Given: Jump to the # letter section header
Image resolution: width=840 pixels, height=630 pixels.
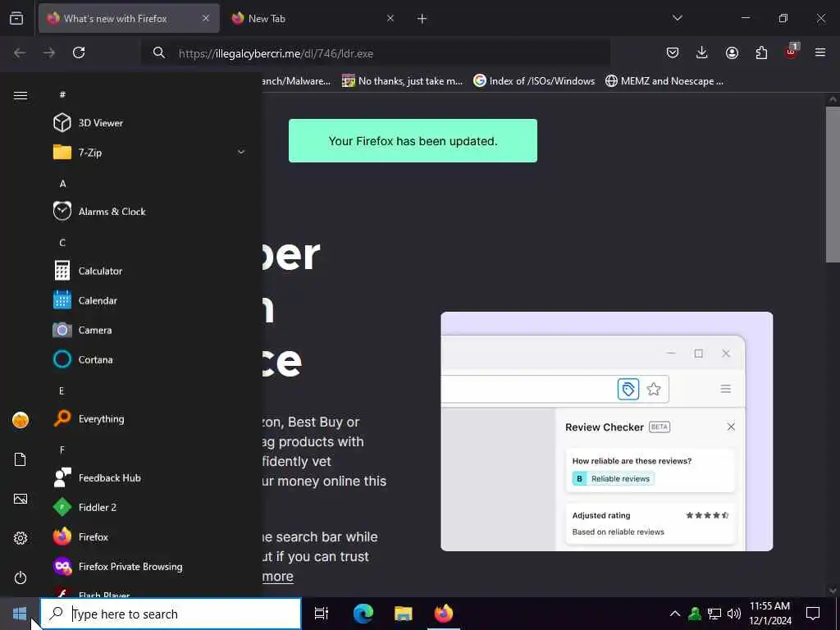Looking at the screenshot, I should [x=62, y=94].
